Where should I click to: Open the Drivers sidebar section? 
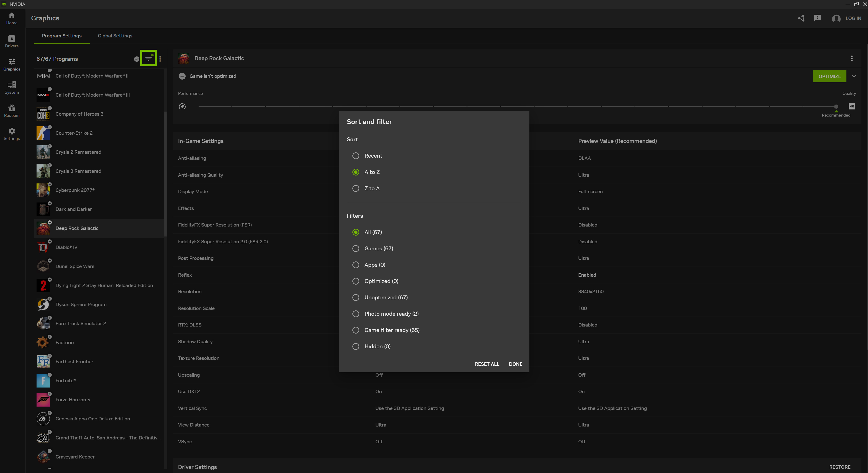12,41
